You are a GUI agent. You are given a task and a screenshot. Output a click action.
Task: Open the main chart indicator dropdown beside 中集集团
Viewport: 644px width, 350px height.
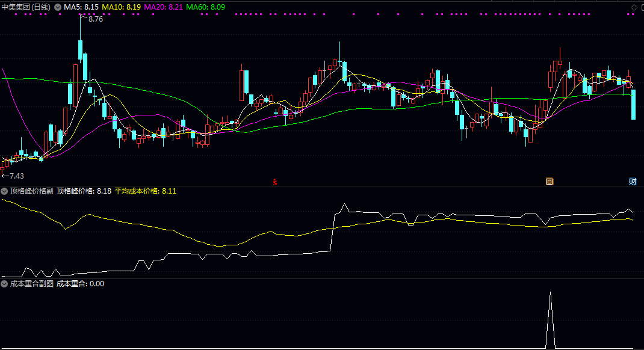[58, 7]
